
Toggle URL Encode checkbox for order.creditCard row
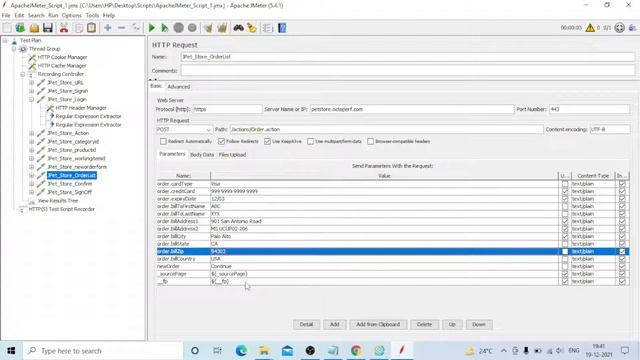[x=565, y=191]
